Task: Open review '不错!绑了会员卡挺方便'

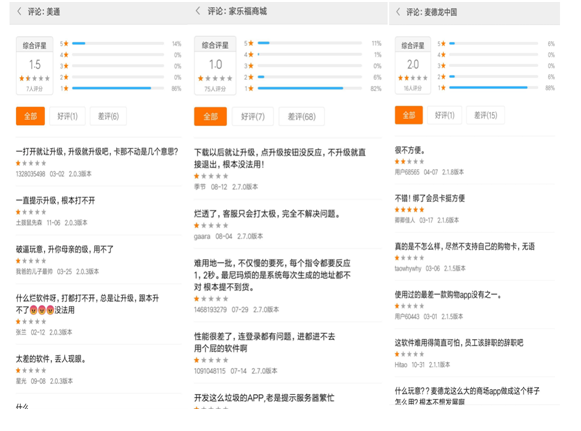Action: click(x=429, y=198)
